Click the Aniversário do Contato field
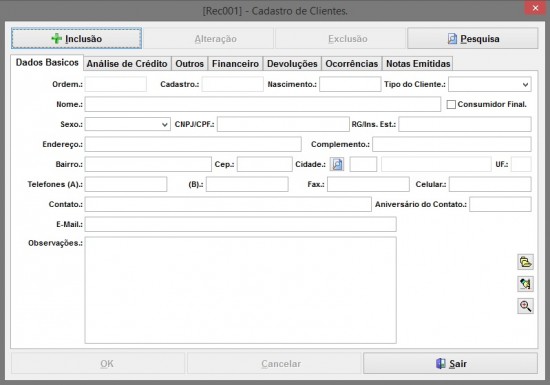This screenshot has width=550, height=385. (501, 204)
